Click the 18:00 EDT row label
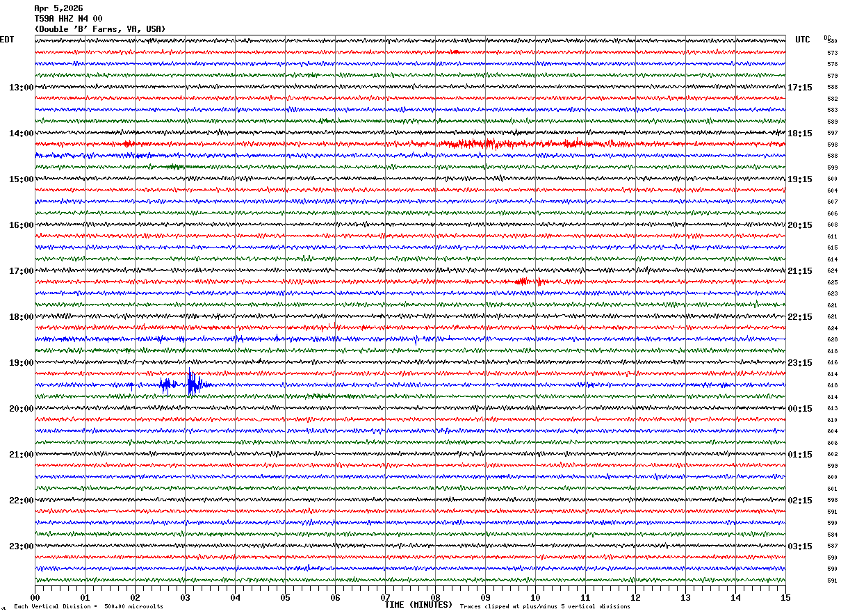 tap(22, 317)
